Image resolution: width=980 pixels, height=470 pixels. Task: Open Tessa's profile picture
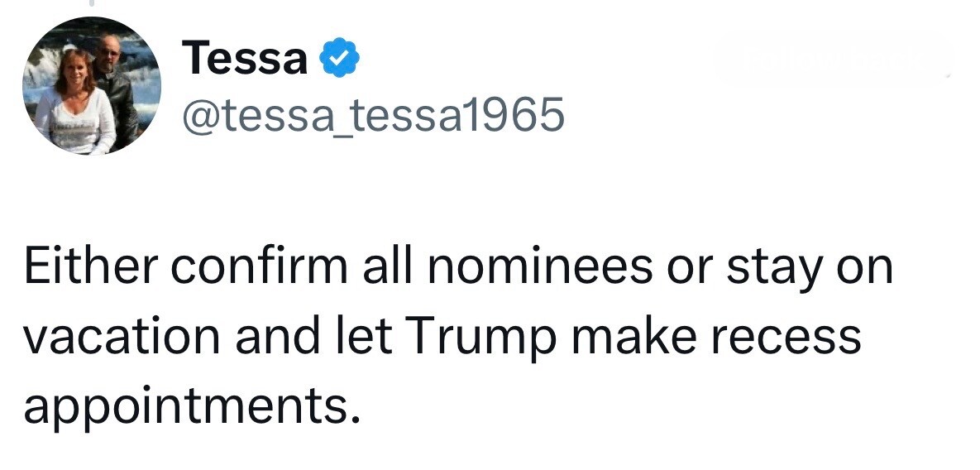click(91, 85)
